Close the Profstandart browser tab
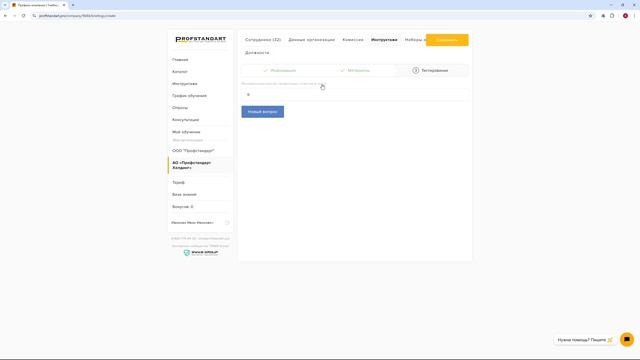The height and width of the screenshot is (360, 640). 64,5
